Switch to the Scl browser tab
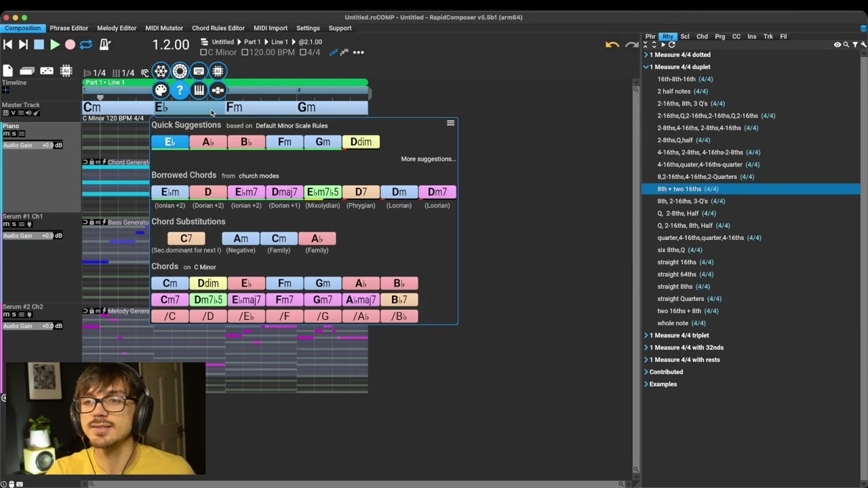Screen dimensions: 868x488 685,37
